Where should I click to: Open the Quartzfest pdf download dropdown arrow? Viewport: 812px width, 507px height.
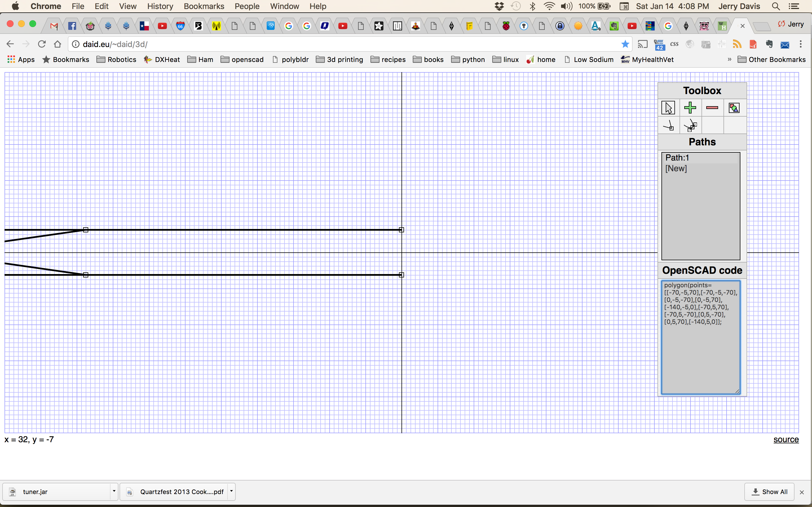click(231, 491)
